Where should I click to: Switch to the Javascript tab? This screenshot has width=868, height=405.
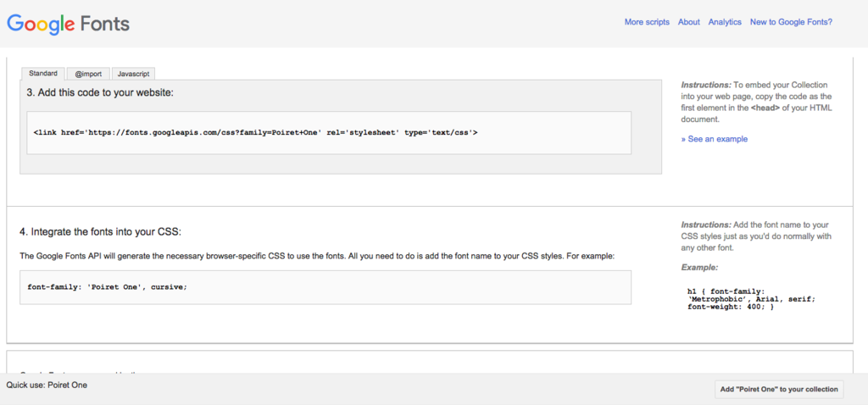pyautogui.click(x=134, y=74)
